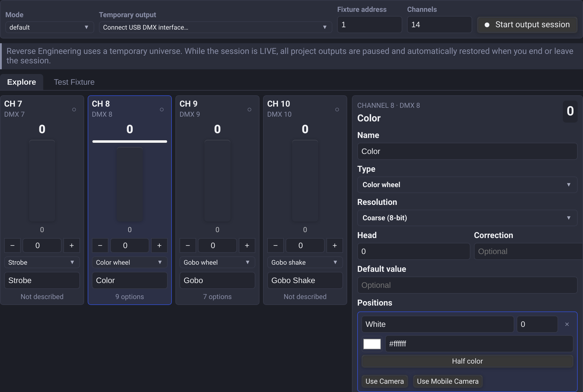The width and height of the screenshot is (583, 392).
Task: Click the Name field containing Color
Action: click(467, 151)
